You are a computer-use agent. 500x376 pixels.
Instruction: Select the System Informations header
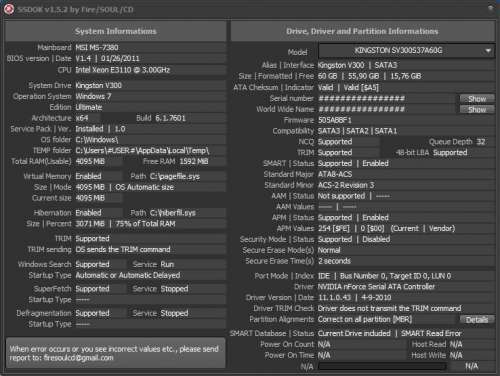pyautogui.click(x=115, y=31)
